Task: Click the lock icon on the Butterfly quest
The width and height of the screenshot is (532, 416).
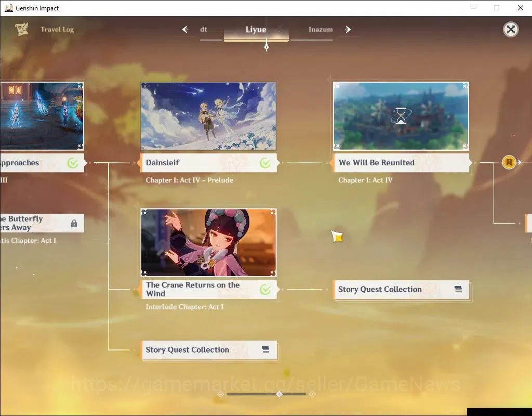Action: point(74,223)
